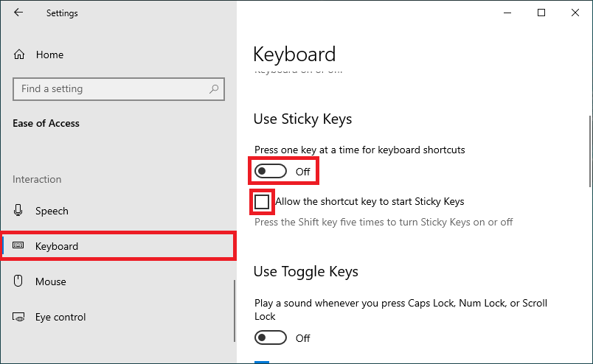
Task: Turn on the Sticky Keys toggle
Action: point(270,171)
